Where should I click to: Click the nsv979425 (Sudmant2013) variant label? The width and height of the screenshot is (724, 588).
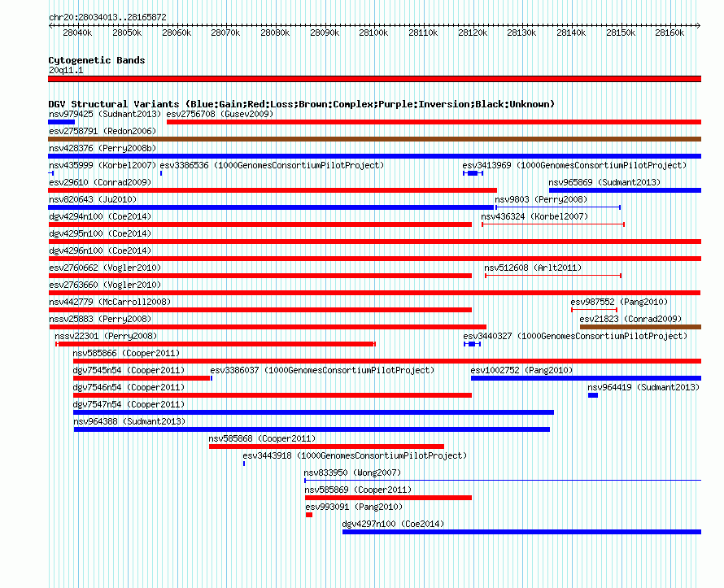click(105, 114)
